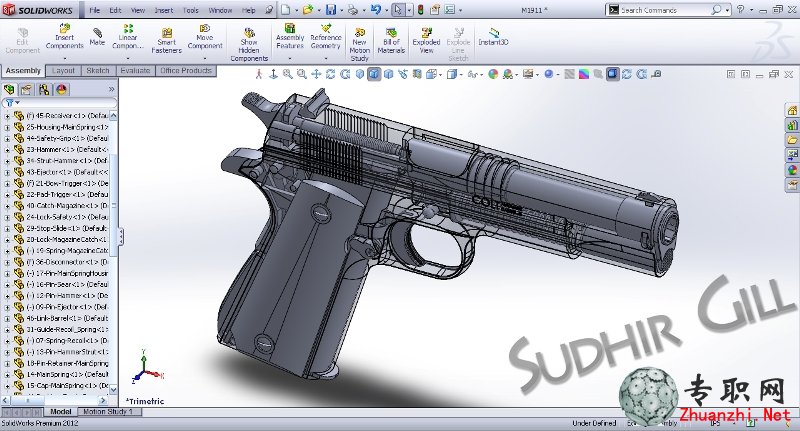Open File Explorer task pane icon
The width and height of the screenshot is (800, 431).
[792, 140]
